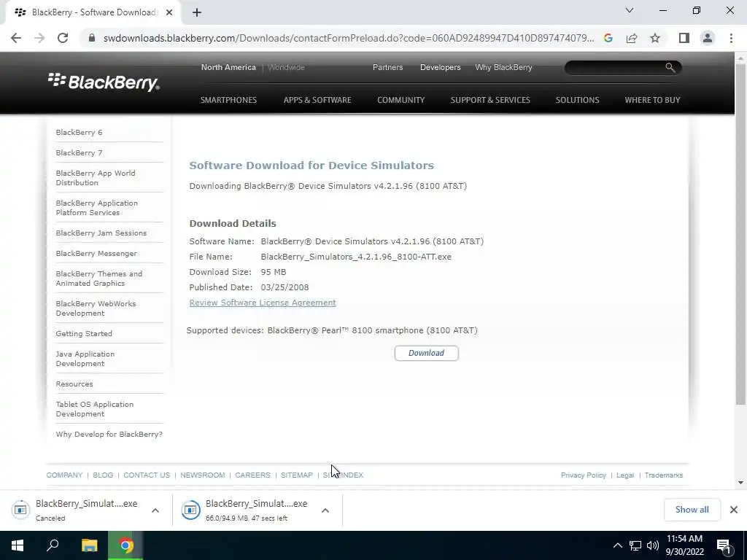Open BlackBerry 6 sidebar item
This screenshot has height=560, width=747.
point(79,133)
